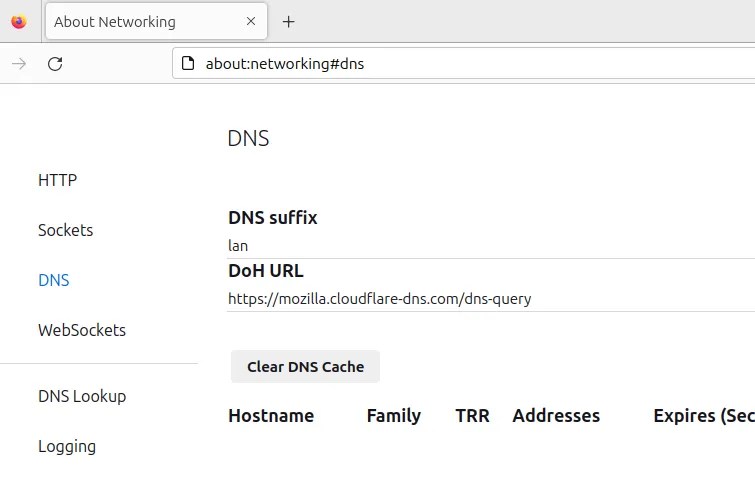Open the HTTP section in sidebar
Viewport: 755px width, 485px height.
[x=57, y=180]
